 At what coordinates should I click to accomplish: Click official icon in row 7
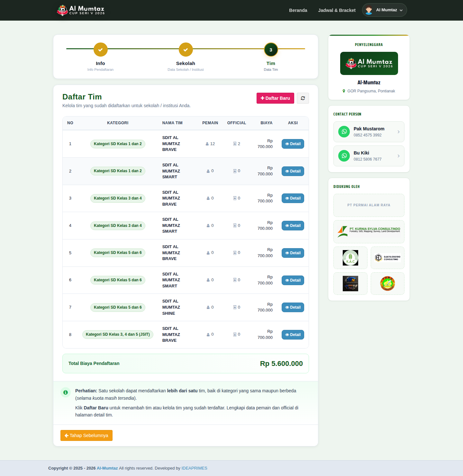[x=235, y=307]
